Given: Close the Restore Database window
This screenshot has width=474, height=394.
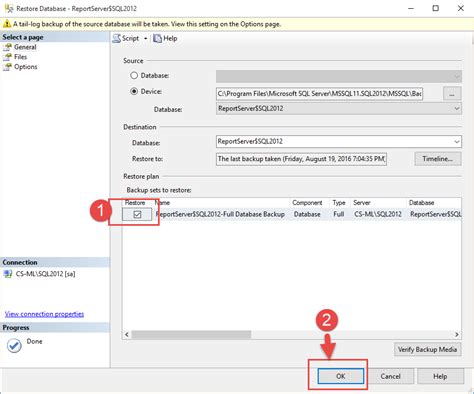Looking at the screenshot, I should (461, 8).
